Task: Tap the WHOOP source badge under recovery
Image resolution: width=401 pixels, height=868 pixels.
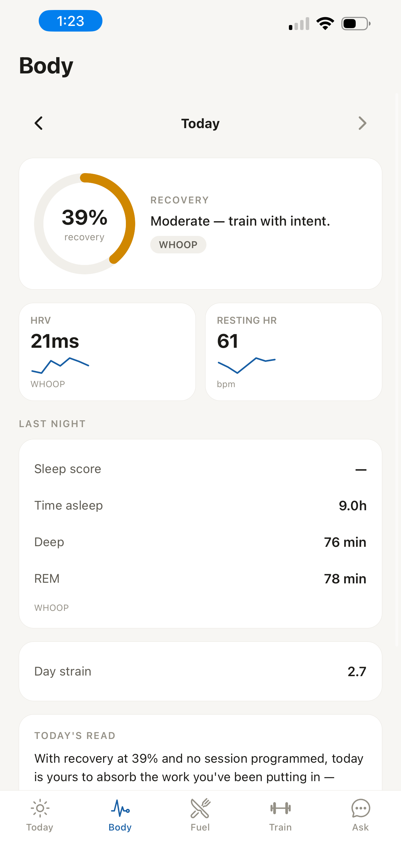Action: (x=178, y=245)
